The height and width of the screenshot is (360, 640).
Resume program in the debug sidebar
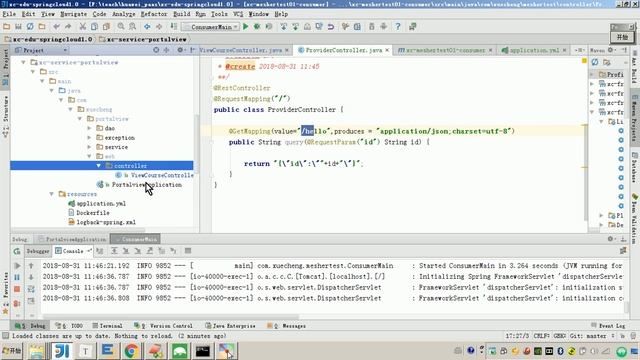click(17, 266)
